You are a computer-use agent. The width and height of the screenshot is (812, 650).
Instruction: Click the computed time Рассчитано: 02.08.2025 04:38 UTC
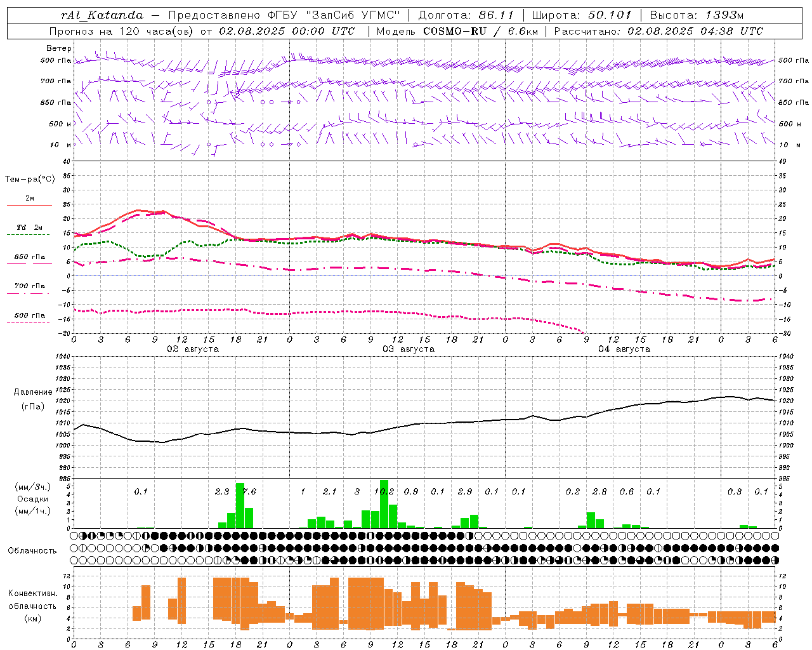(658, 31)
